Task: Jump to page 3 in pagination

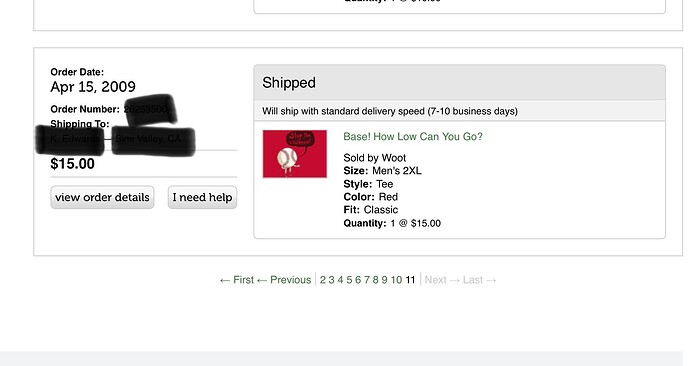Action: [x=331, y=280]
